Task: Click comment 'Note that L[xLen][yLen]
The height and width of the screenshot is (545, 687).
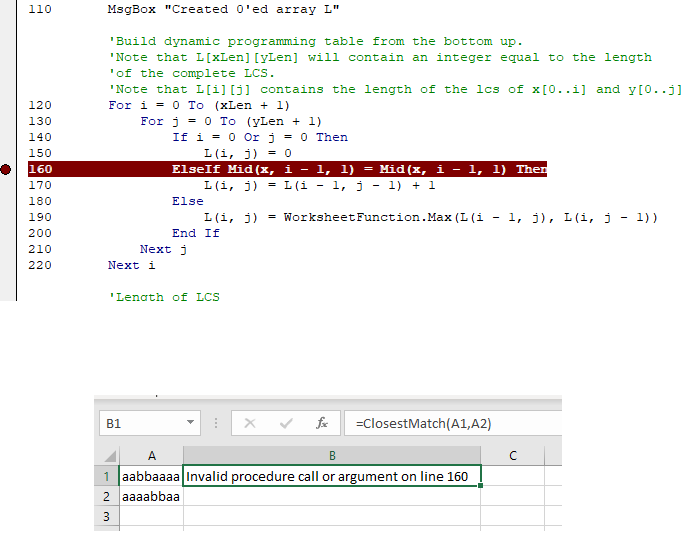Action: (380, 57)
